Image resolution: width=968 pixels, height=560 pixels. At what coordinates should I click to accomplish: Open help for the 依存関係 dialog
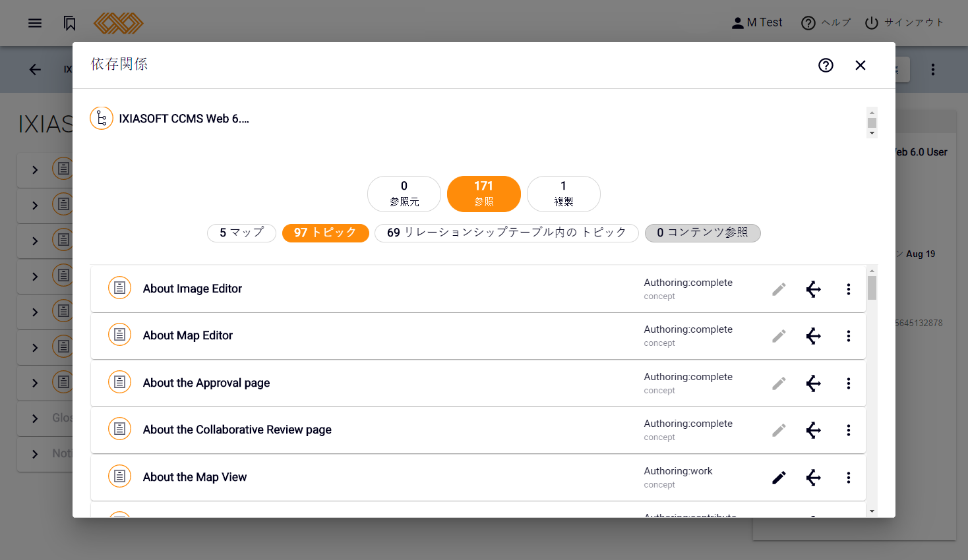point(826,65)
